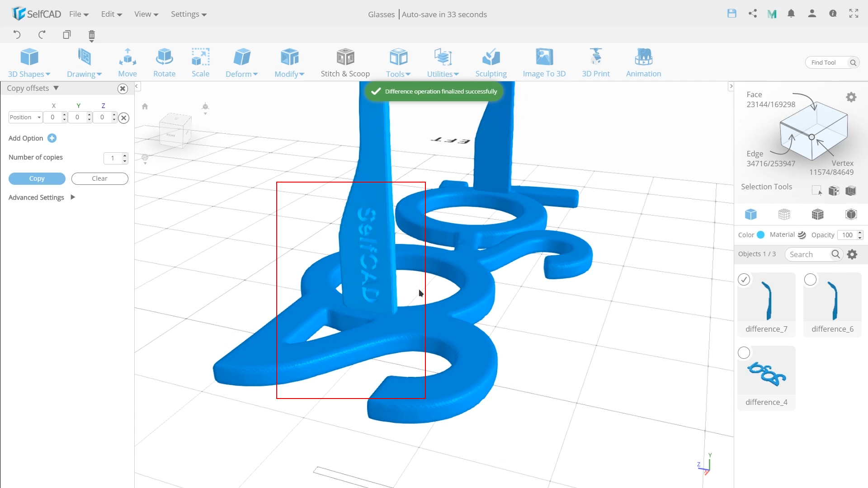Screen dimensions: 868x488
Task: Enable Edge selection mode
Action: [x=770, y=159]
